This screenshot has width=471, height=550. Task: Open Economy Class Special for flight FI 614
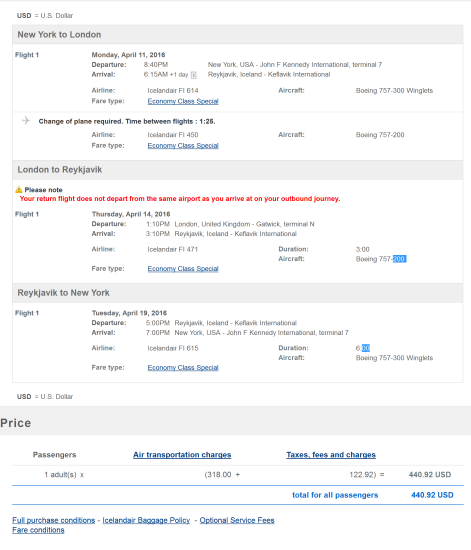click(183, 101)
